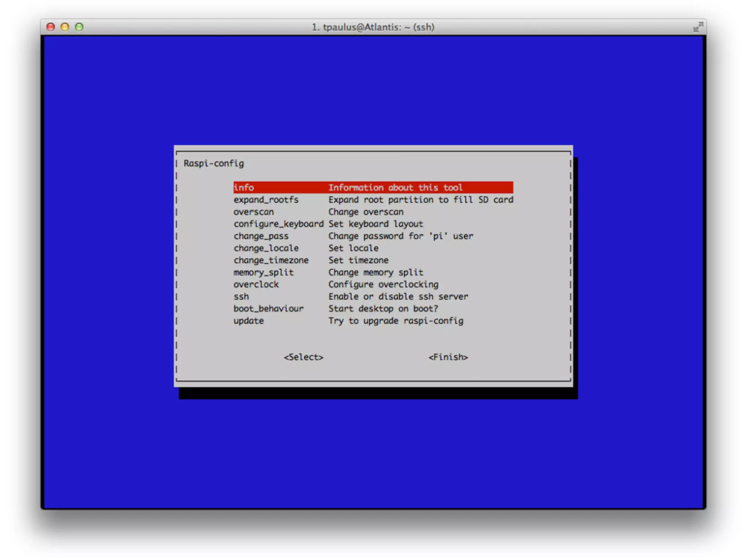The width and height of the screenshot is (747, 560).
Task: Minimize the terminal with yellow button
Action: (65, 27)
